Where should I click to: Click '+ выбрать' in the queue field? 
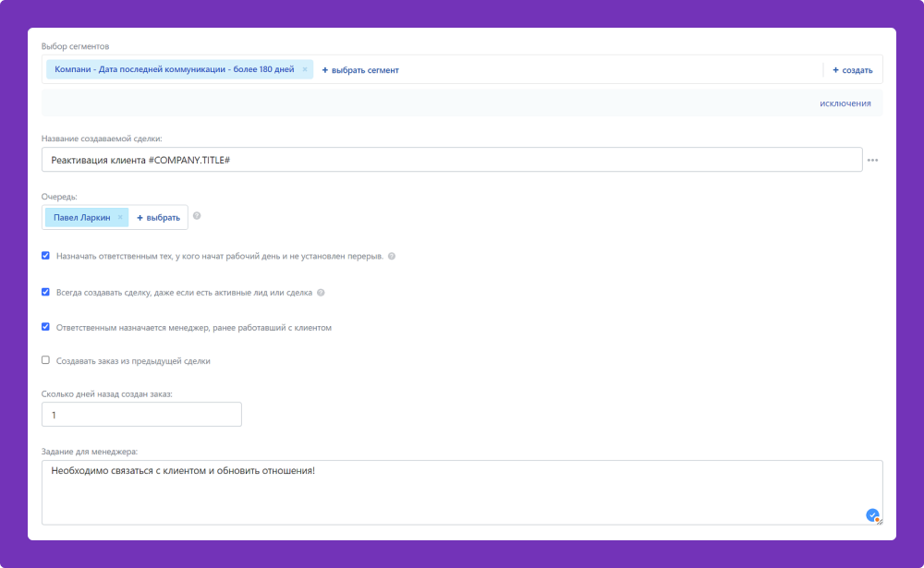158,217
